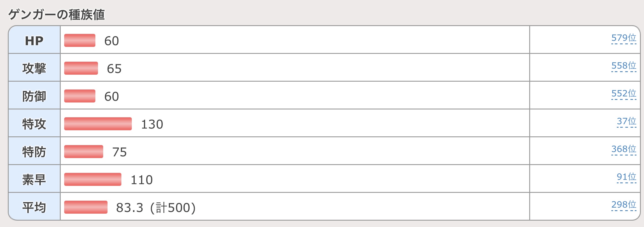The height and width of the screenshot is (227, 644).
Task: Click the red 特防 stat bar
Action: click(x=84, y=152)
